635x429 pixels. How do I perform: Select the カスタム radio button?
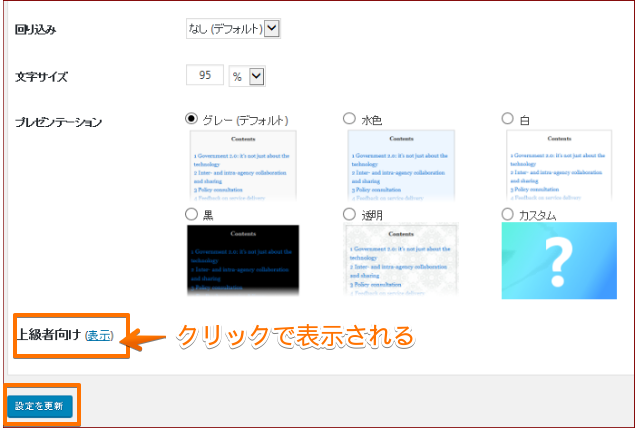(508, 214)
